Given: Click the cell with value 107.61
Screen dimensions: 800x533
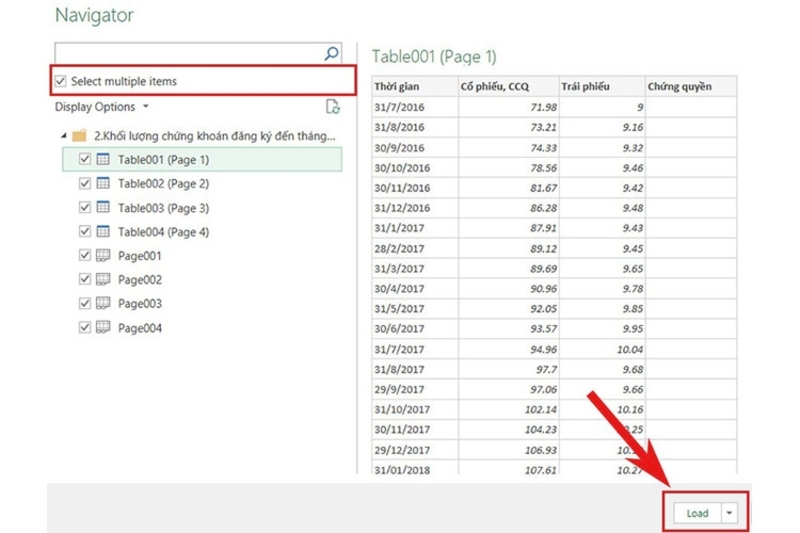Looking at the screenshot, I should 509,469.
